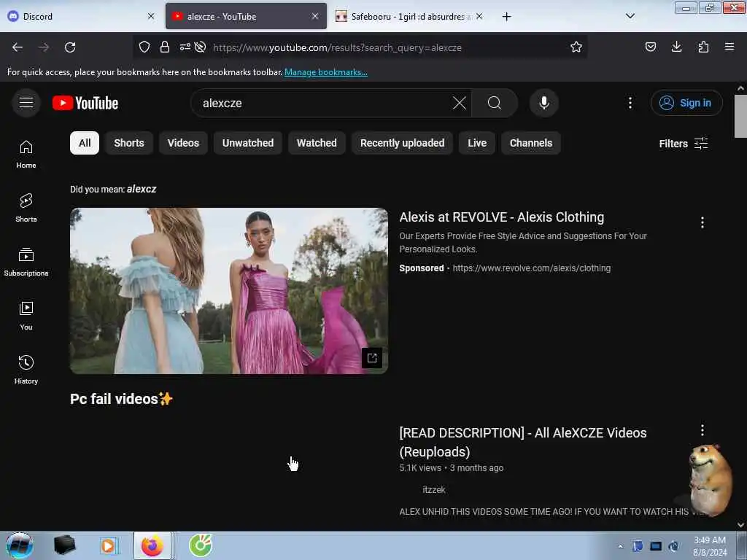Click the page vertical scrollbar thumb
The height and width of the screenshot is (560, 747).
(x=740, y=116)
